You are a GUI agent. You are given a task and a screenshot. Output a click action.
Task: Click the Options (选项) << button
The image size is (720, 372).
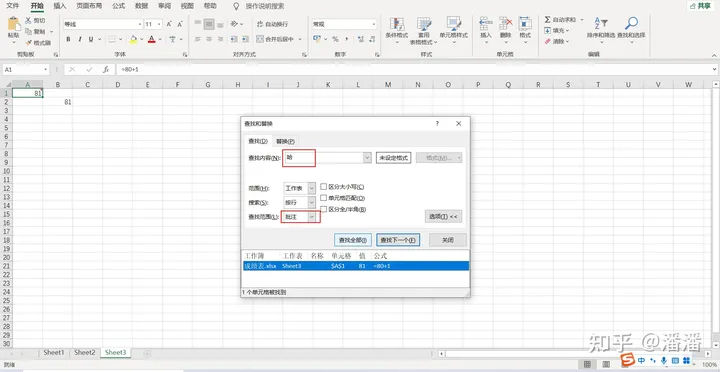(x=443, y=216)
